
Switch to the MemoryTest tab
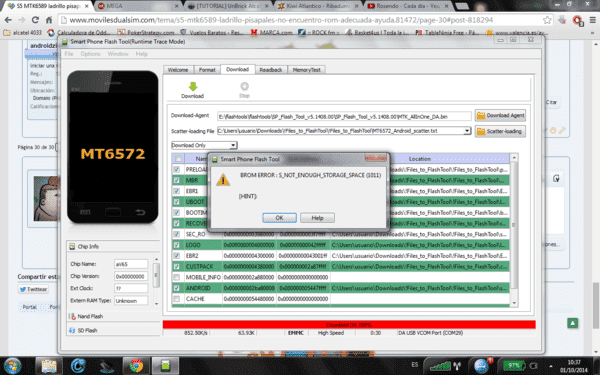coord(307,70)
